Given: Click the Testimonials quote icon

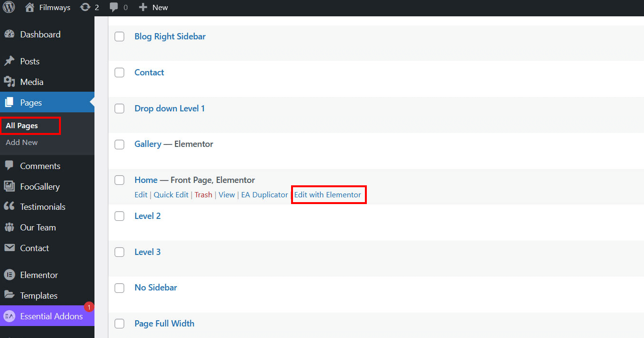Looking at the screenshot, I should coord(9,207).
